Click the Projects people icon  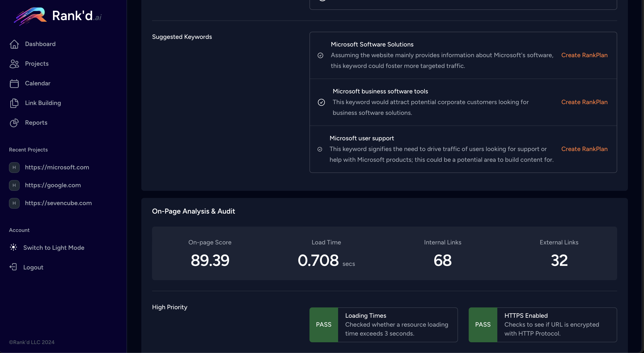[x=14, y=64]
